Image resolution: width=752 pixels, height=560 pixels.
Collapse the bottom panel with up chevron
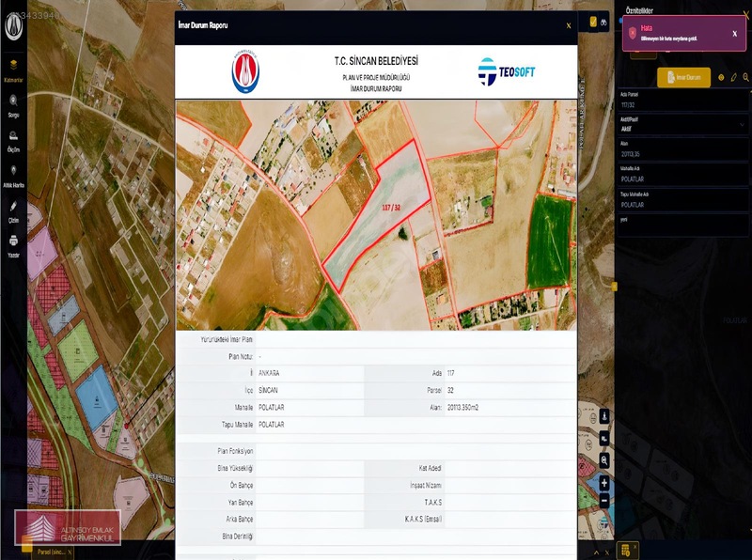coord(597,552)
